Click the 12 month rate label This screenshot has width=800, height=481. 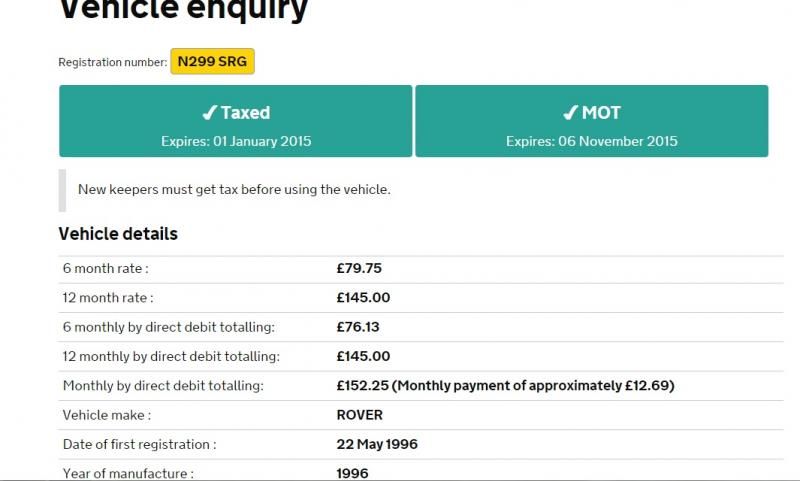(108, 298)
